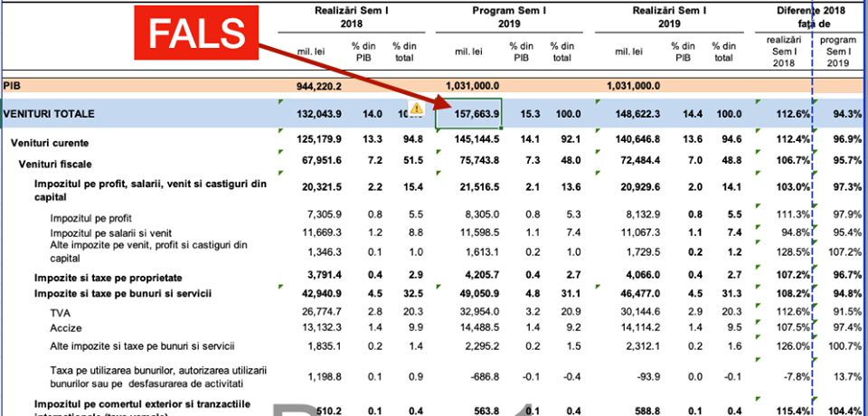Click the Impozitul pe salarii si venit label

pos(108,233)
